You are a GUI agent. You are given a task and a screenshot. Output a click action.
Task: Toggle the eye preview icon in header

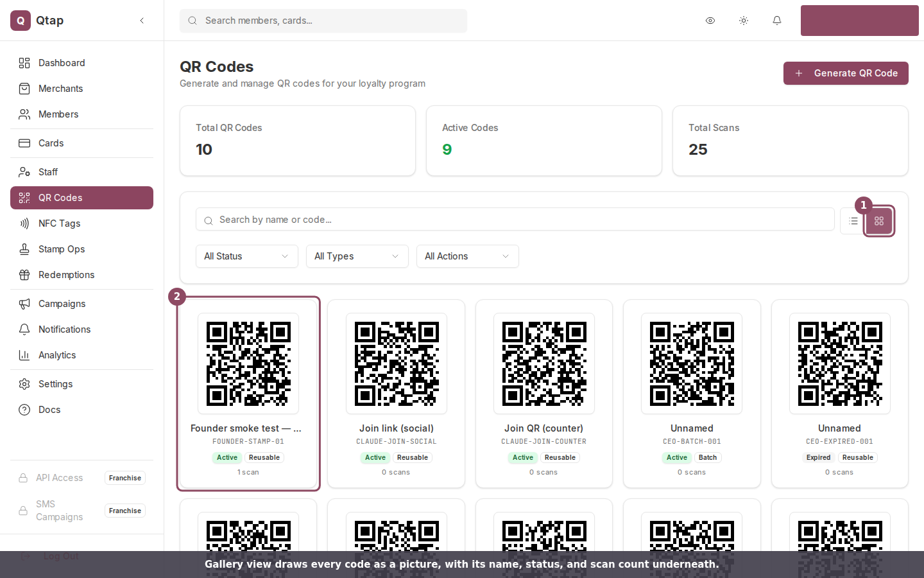pyautogui.click(x=710, y=21)
